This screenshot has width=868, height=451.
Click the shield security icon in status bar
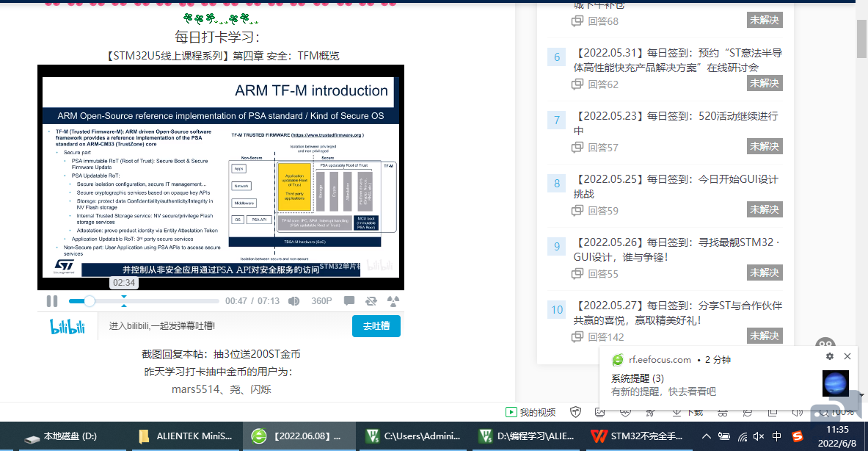coord(576,412)
